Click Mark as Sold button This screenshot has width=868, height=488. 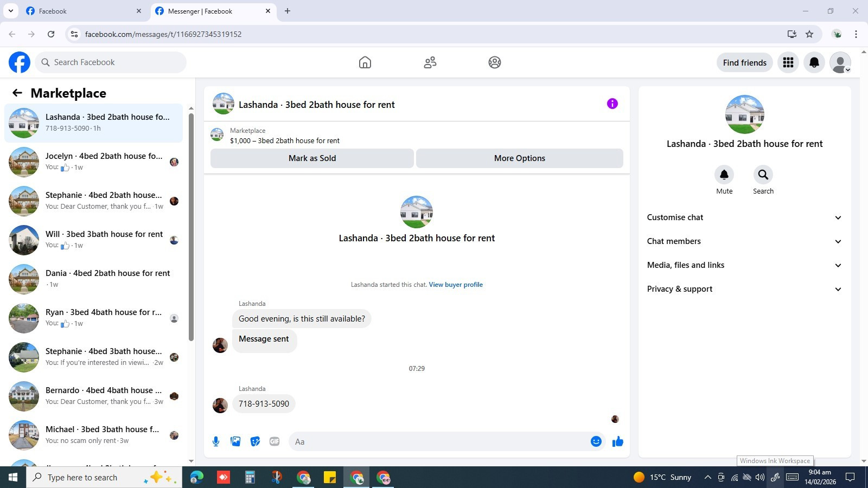point(312,158)
